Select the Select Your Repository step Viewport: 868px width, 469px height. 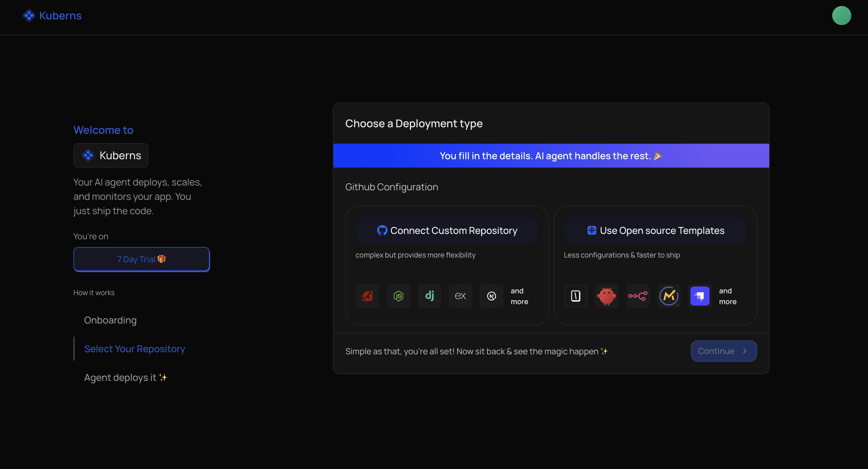coord(134,349)
